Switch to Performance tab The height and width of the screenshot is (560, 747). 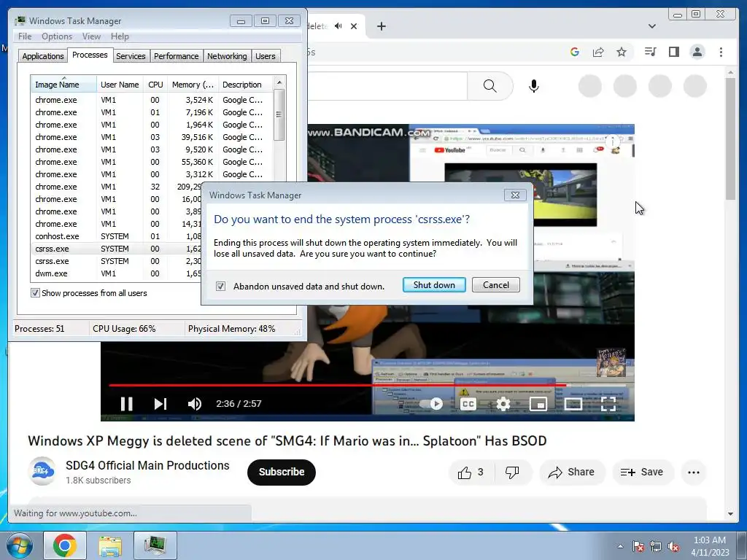click(177, 56)
